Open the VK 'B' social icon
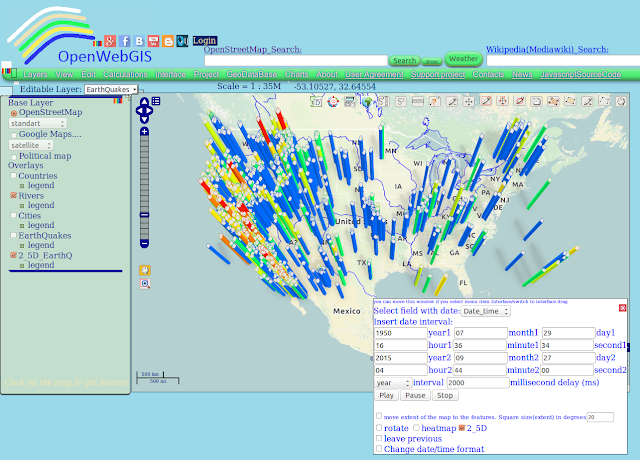The height and width of the screenshot is (460, 640). [139, 41]
